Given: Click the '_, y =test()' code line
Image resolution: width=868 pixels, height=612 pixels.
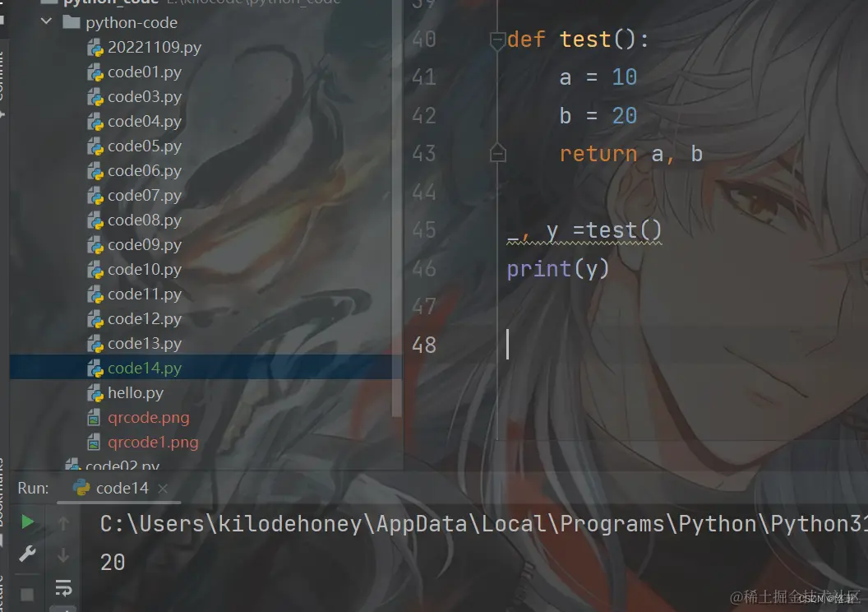Looking at the screenshot, I should coord(584,231).
